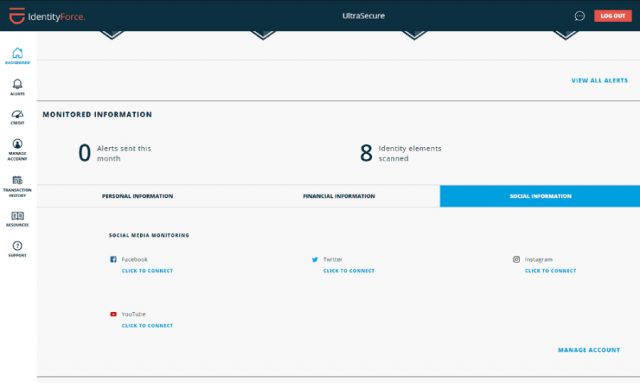Image resolution: width=640 pixels, height=383 pixels.
Task: Click the Instagram icon
Action: pyautogui.click(x=516, y=259)
